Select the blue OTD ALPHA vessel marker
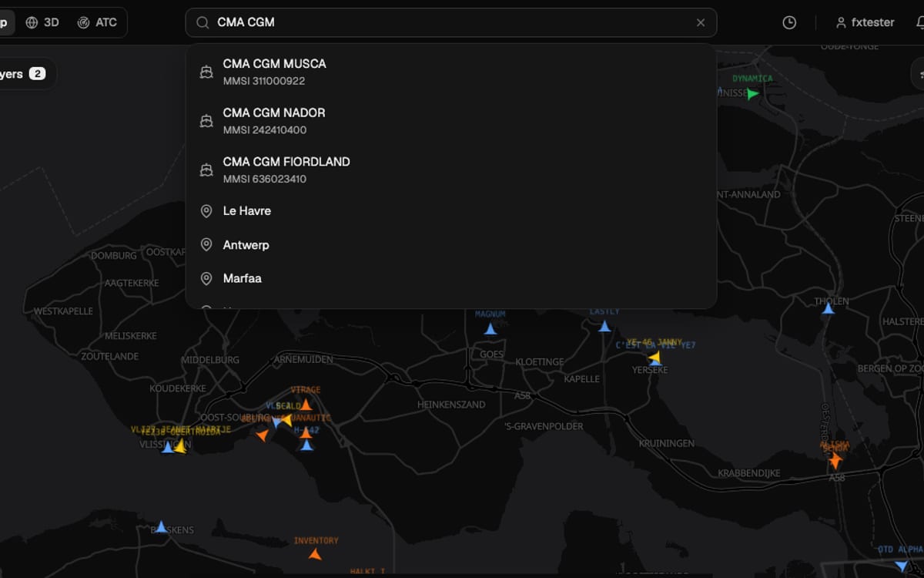Screen dimensions: 924x578 902,566
